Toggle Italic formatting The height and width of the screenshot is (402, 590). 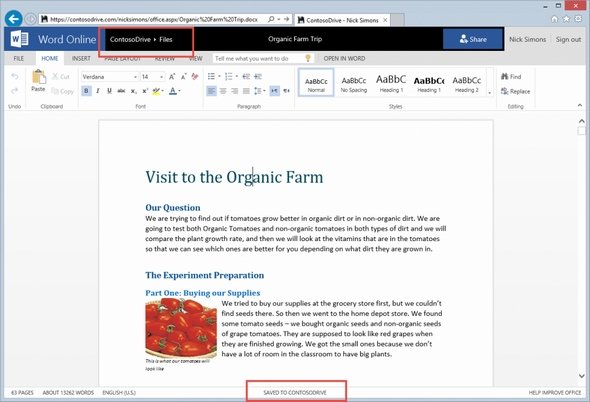point(98,91)
